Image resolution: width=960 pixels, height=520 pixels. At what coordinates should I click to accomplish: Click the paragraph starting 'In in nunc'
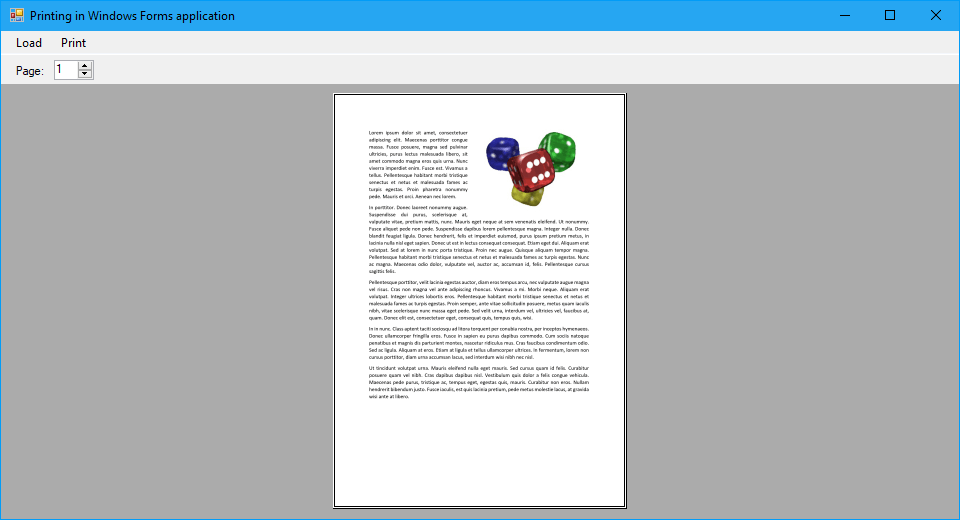(x=479, y=343)
